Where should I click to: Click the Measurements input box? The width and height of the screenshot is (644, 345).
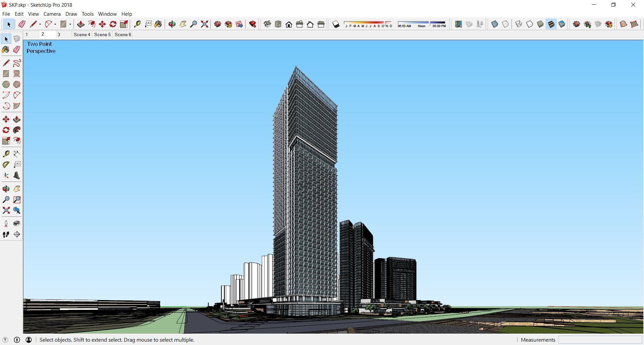(x=600, y=340)
